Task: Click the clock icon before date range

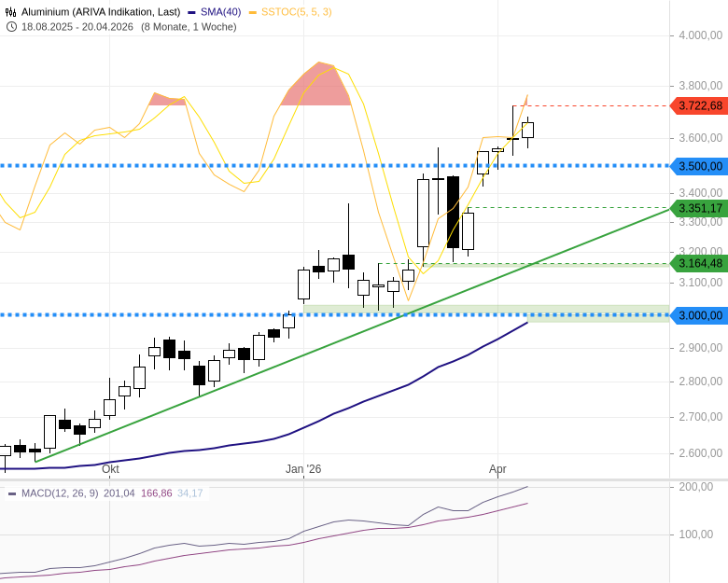Action: pyautogui.click(x=11, y=27)
